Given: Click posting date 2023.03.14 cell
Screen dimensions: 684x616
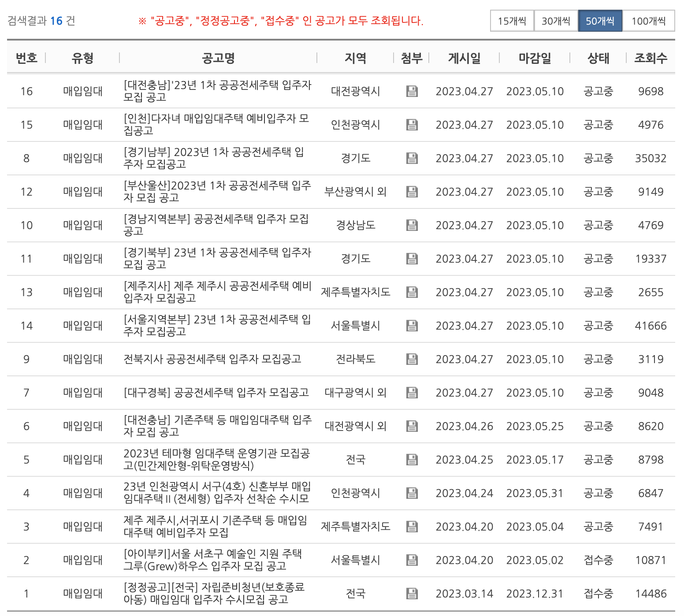Looking at the screenshot, I should coord(465,594).
